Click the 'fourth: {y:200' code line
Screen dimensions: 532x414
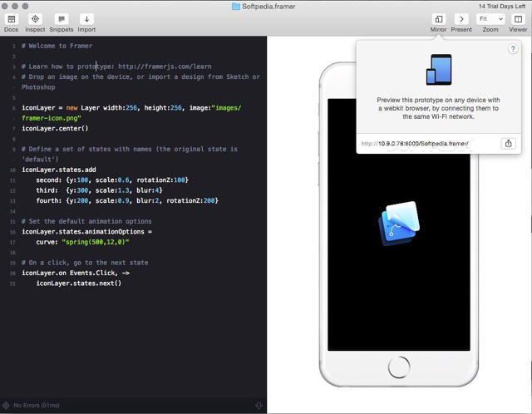click(127, 200)
